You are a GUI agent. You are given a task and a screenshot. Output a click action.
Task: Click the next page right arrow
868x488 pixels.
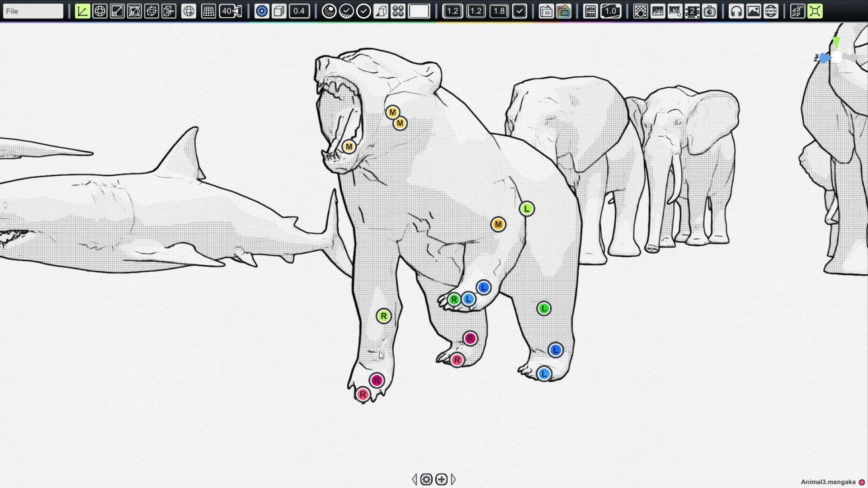pos(453,479)
